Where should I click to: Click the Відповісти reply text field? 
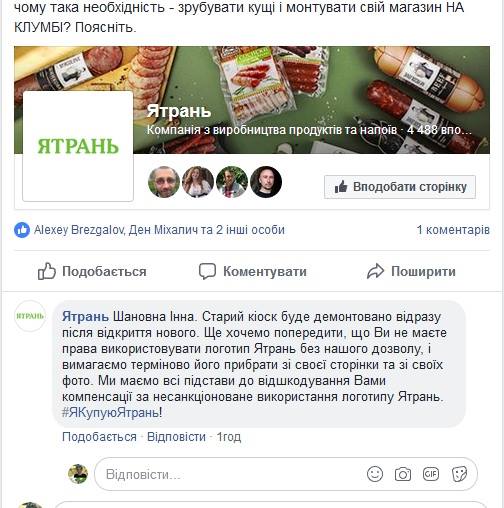point(286,474)
